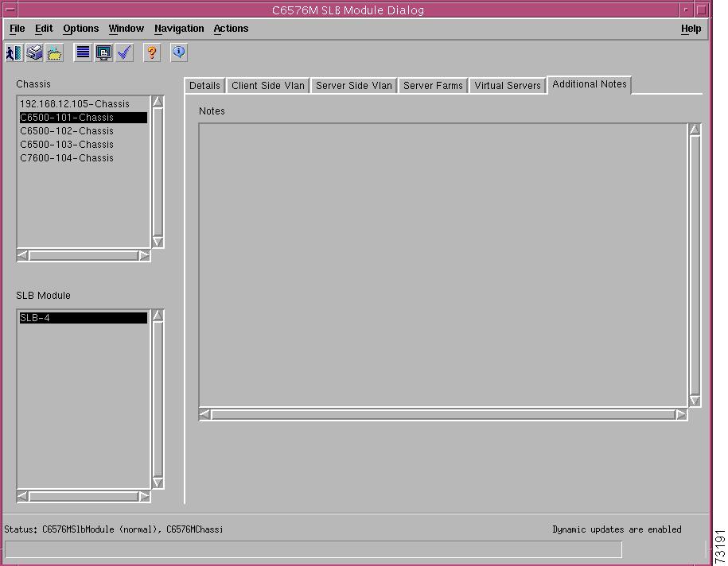Click the Chassis list vertical scrollbar track
728x566 pixels.
(158, 172)
